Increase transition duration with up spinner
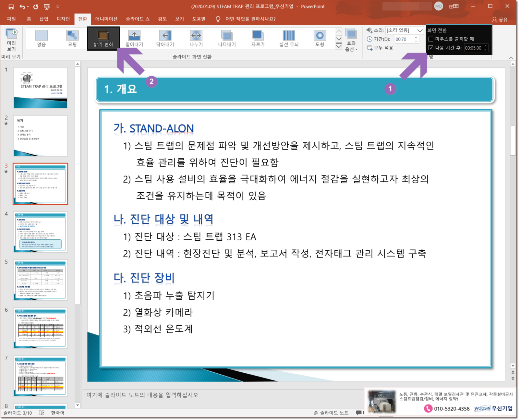519x420 pixels. pyautogui.click(x=416, y=37)
